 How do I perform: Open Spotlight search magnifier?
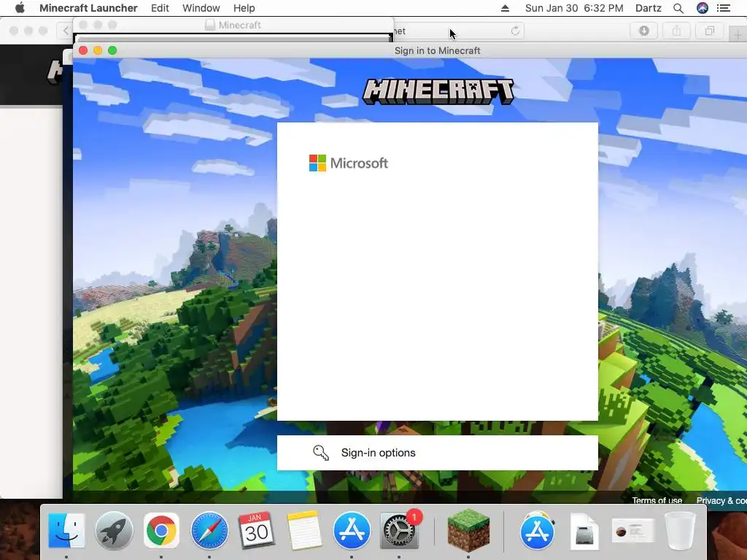pyautogui.click(x=678, y=8)
